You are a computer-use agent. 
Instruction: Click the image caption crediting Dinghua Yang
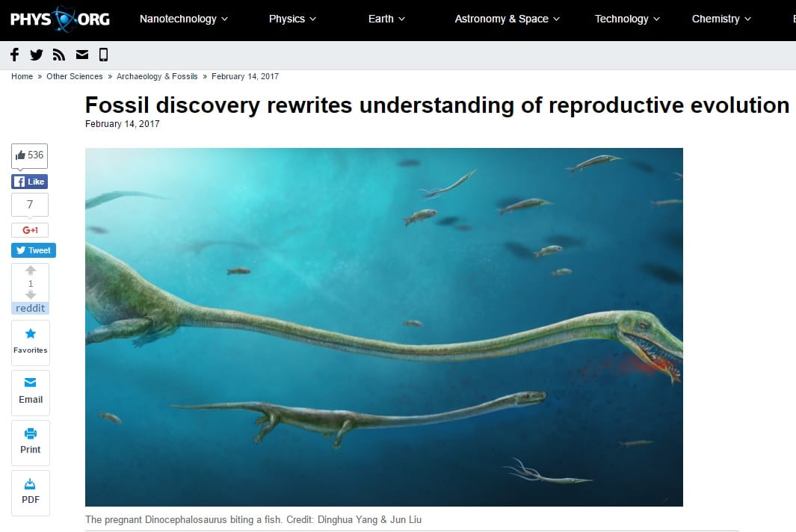(x=253, y=520)
